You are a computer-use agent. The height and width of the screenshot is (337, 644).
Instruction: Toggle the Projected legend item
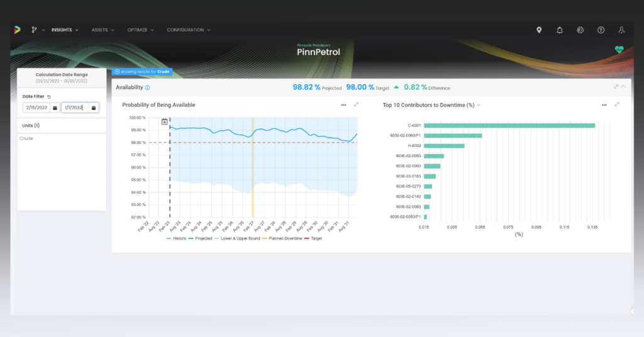point(201,238)
